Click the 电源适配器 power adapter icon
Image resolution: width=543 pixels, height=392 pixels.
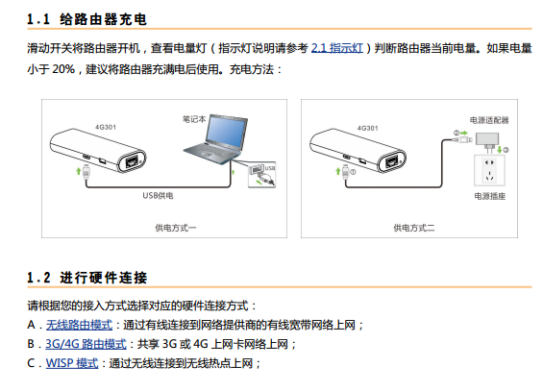pos(487,141)
